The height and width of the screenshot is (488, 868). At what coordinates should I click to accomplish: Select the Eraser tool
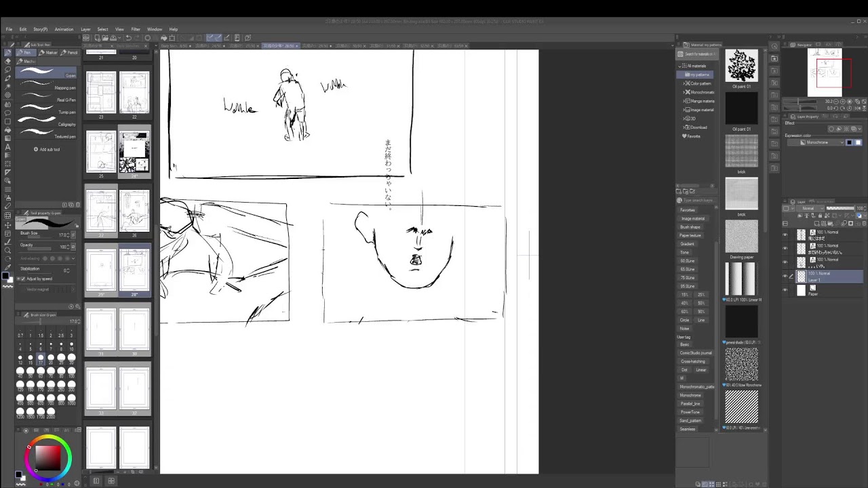point(8,61)
